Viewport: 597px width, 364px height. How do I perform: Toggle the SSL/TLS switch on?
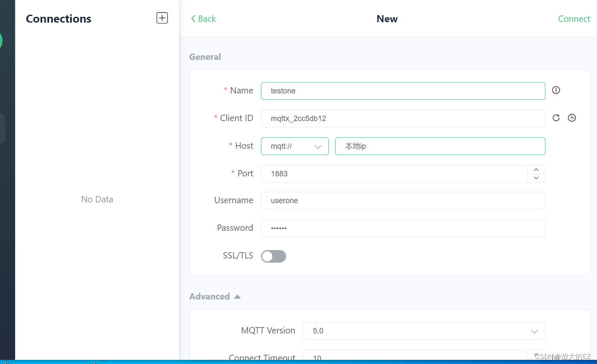coord(273,256)
